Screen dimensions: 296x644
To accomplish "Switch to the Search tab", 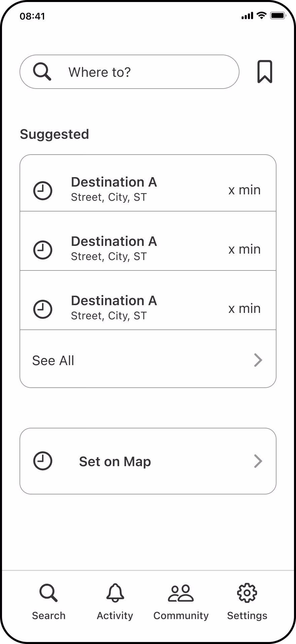I will (x=49, y=602).
